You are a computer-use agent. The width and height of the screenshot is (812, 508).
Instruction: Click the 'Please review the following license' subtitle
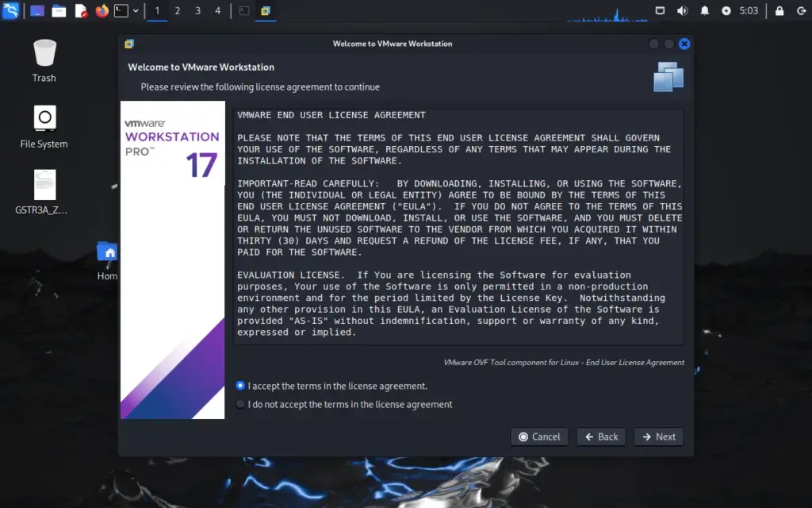[260, 87]
